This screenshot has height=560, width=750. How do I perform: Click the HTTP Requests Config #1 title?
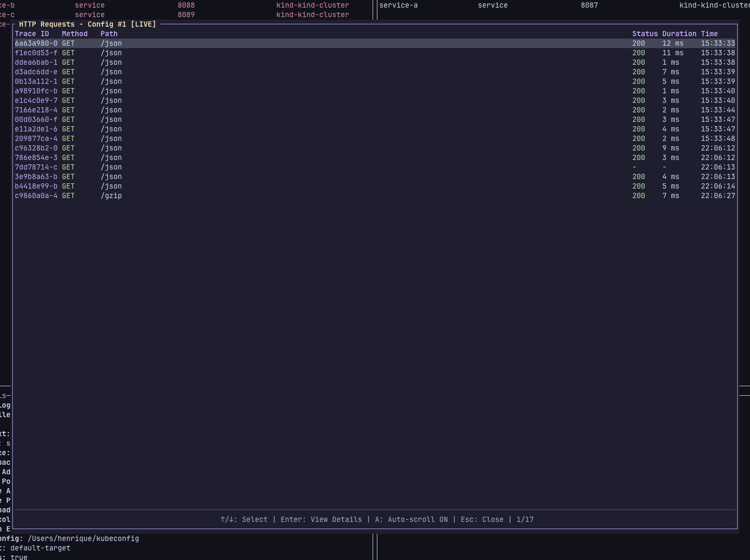click(88, 24)
